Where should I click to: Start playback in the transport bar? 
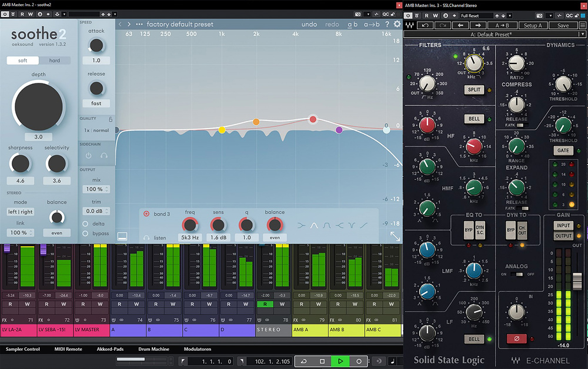coord(340,361)
